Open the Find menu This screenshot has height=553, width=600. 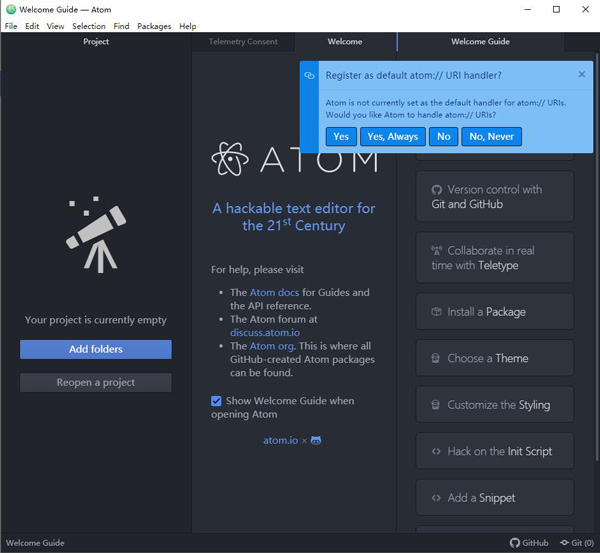121,26
